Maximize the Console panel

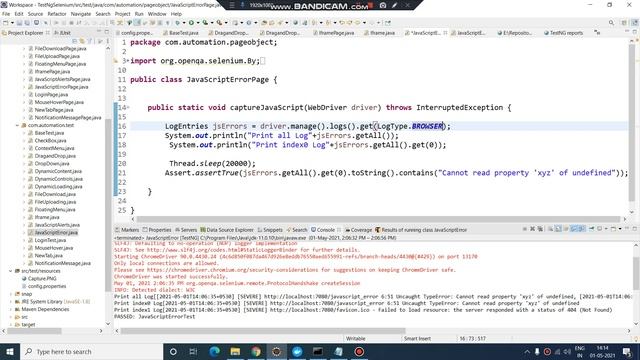pos(635,229)
